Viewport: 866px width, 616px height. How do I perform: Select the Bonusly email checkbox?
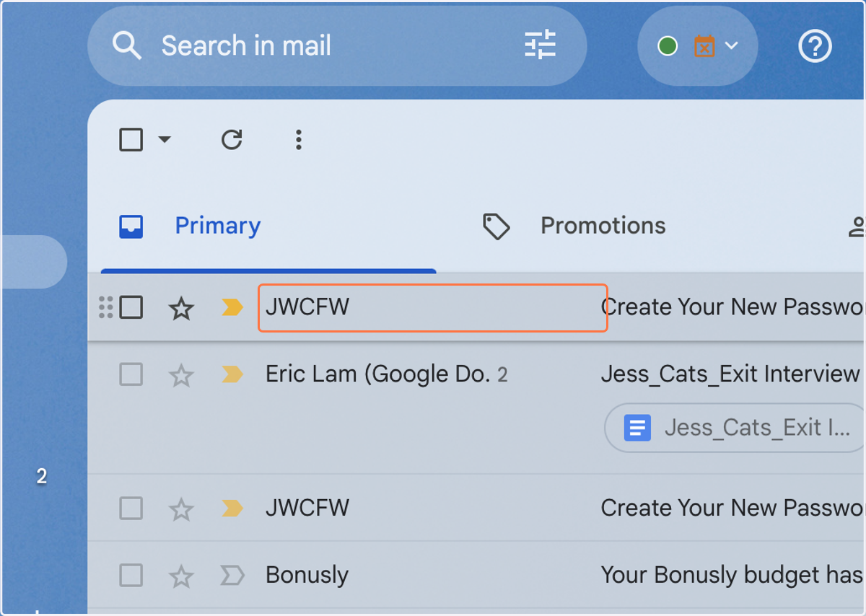(x=131, y=575)
